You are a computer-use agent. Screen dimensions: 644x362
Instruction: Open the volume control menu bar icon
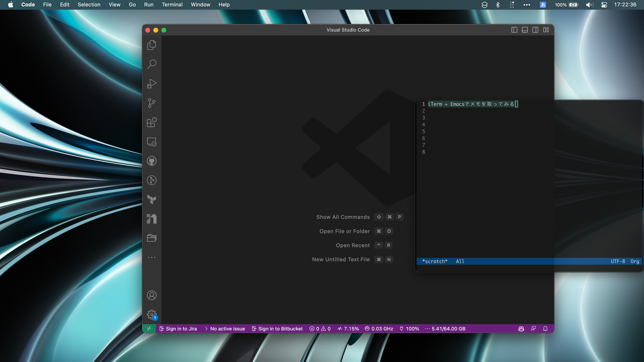pos(590,5)
